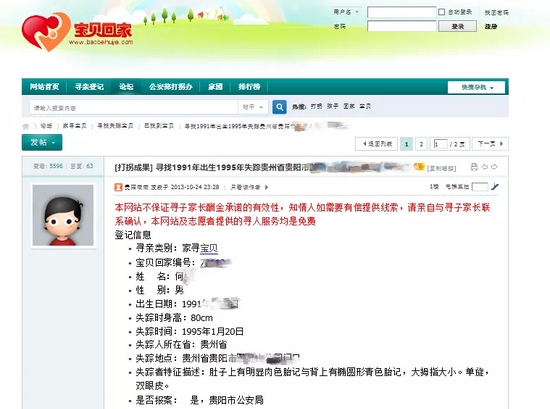Open the 公安部打拐办 nav tab
The image size is (550, 409).
[170, 87]
